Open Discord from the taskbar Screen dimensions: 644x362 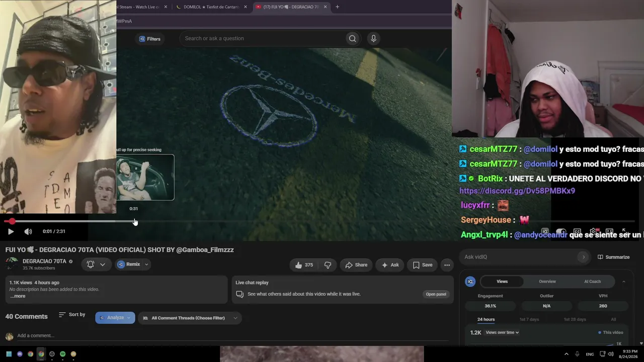[x=20, y=354]
